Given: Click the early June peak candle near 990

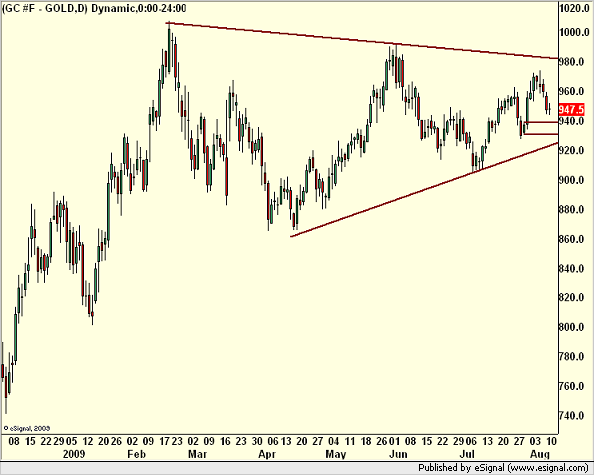Looking at the screenshot, I should pyautogui.click(x=396, y=68).
